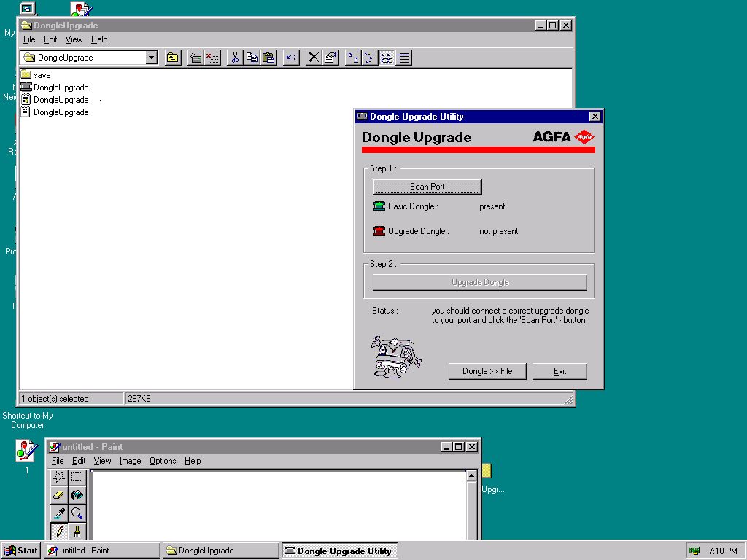747x560 pixels.
Task: Select the Pencil tool in Paint
Action: [x=59, y=531]
